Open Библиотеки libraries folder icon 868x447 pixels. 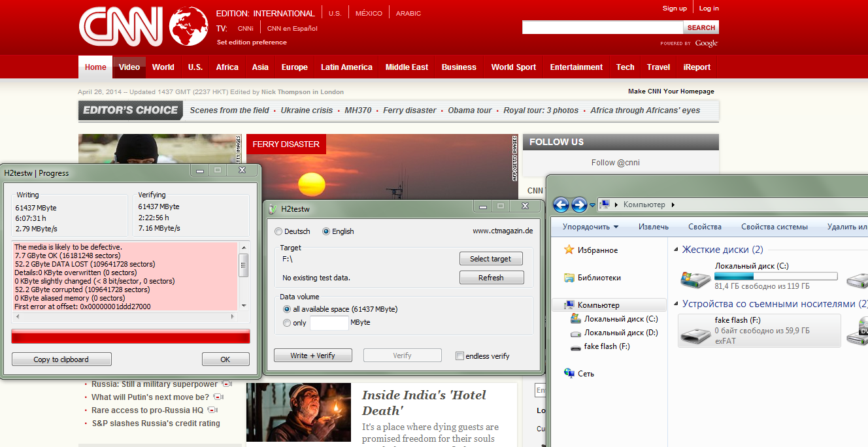[569, 277]
